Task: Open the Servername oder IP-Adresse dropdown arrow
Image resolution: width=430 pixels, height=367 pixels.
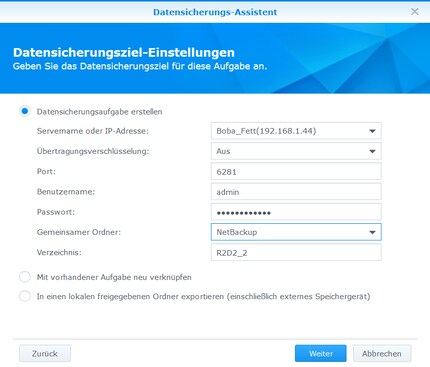Action: tap(372, 131)
